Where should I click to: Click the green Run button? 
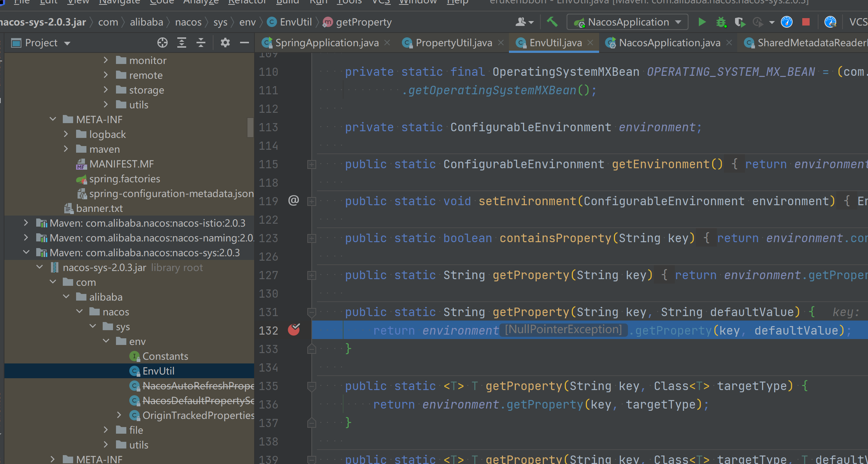pyautogui.click(x=702, y=22)
